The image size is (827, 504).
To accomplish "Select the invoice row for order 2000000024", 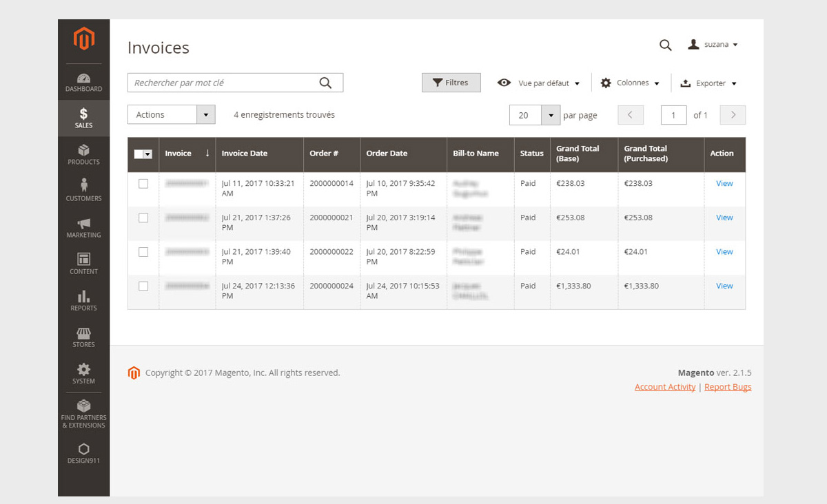I will [143, 286].
